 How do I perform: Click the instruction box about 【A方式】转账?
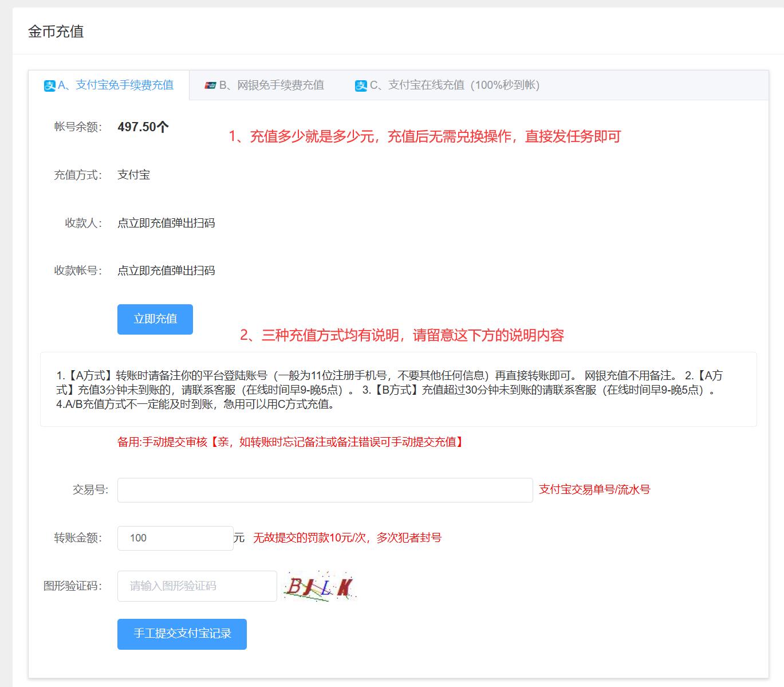(398, 390)
